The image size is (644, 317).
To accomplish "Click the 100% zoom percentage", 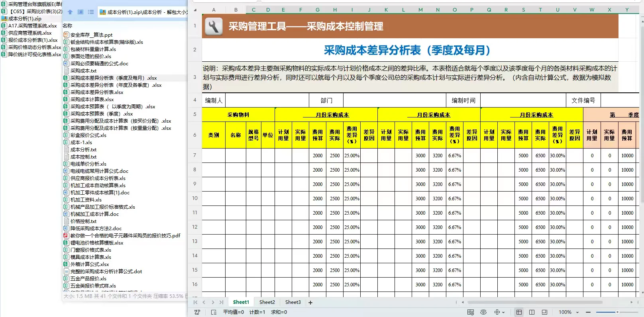I will [565, 312].
